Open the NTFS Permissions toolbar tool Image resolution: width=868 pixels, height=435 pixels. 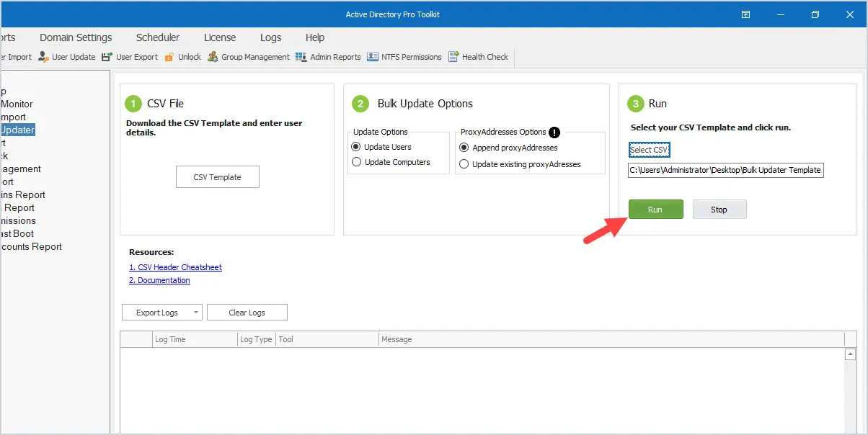[x=404, y=57]
